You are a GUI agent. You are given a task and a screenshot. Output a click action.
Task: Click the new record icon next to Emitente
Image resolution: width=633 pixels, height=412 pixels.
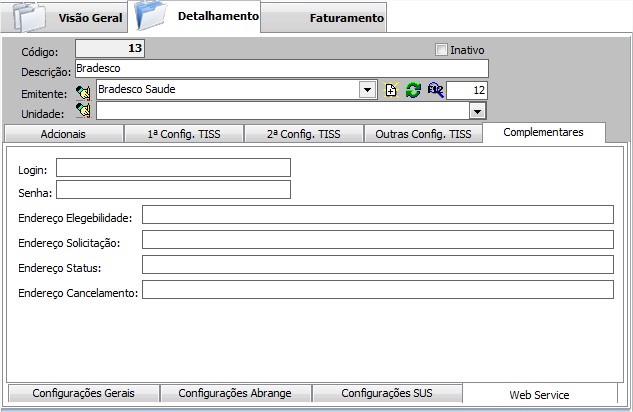pos(391,91)
